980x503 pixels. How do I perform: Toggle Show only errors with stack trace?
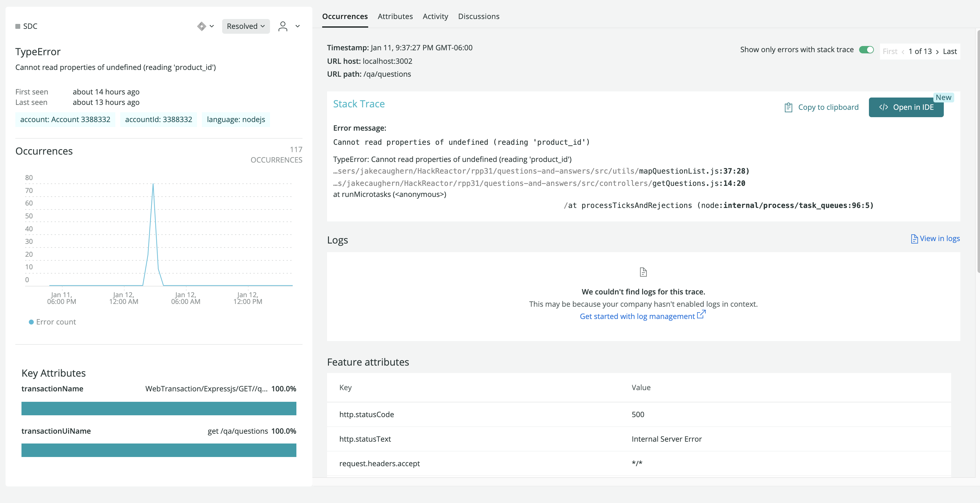point(867,50)
